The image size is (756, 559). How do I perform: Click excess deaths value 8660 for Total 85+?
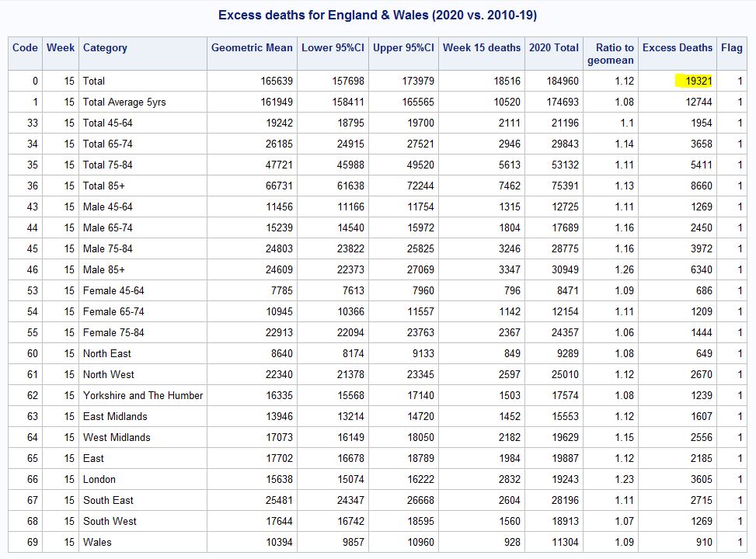pyautogui.click(x=702, y=186)
